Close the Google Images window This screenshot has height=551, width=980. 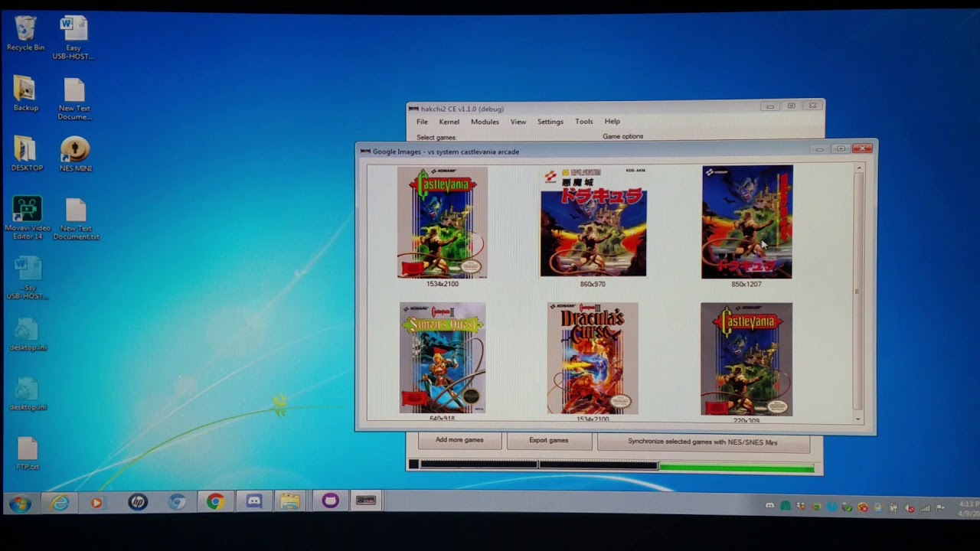(x=863, y=148)
